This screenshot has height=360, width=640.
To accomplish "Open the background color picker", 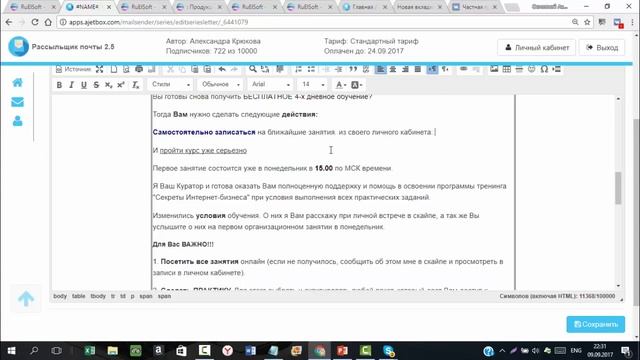I will point(357,85).
